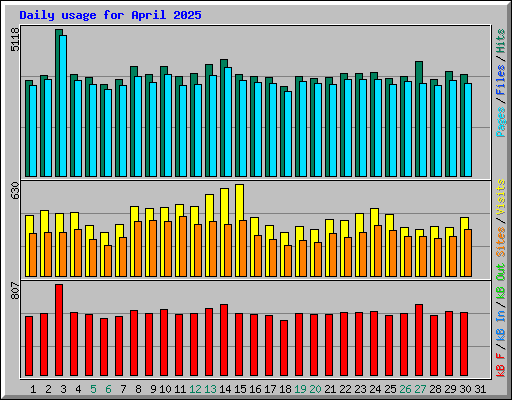Click the 'Visits' legend label
Screen dimensions: 512x400
click(x=501, y=197)
